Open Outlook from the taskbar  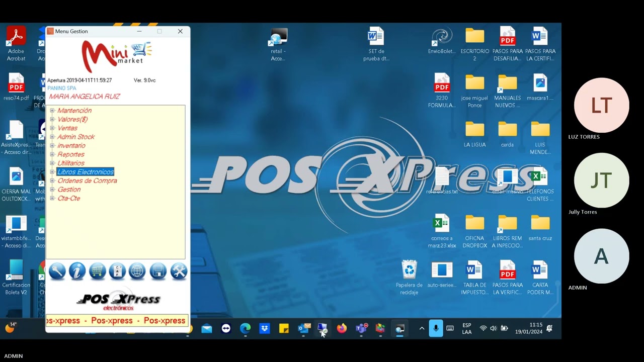pos(304,328)
